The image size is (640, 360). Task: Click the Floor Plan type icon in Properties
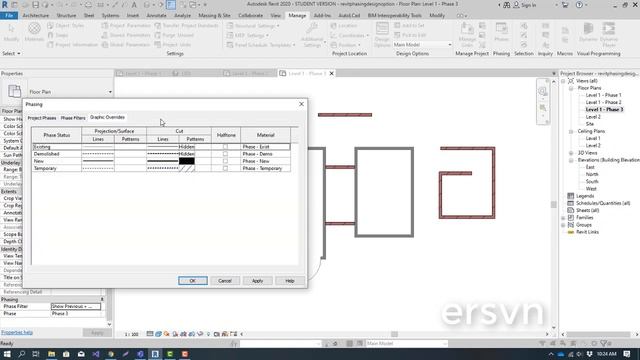[x=14, y=91]
